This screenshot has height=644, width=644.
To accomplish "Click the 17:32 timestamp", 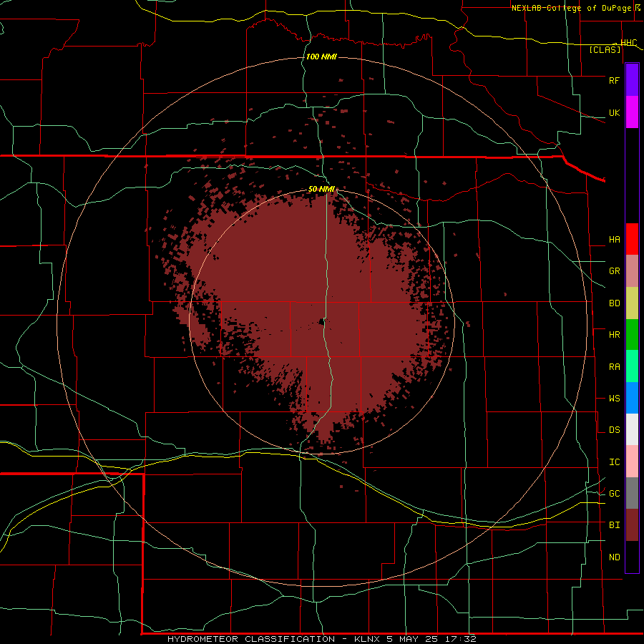I will (x=459, y=639).
